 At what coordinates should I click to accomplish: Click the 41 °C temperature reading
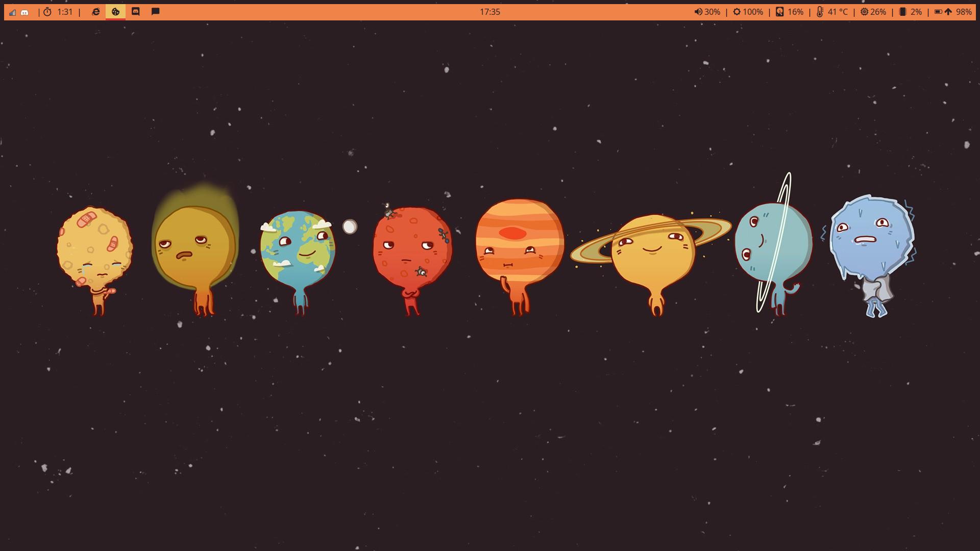[x=838, y=12]
